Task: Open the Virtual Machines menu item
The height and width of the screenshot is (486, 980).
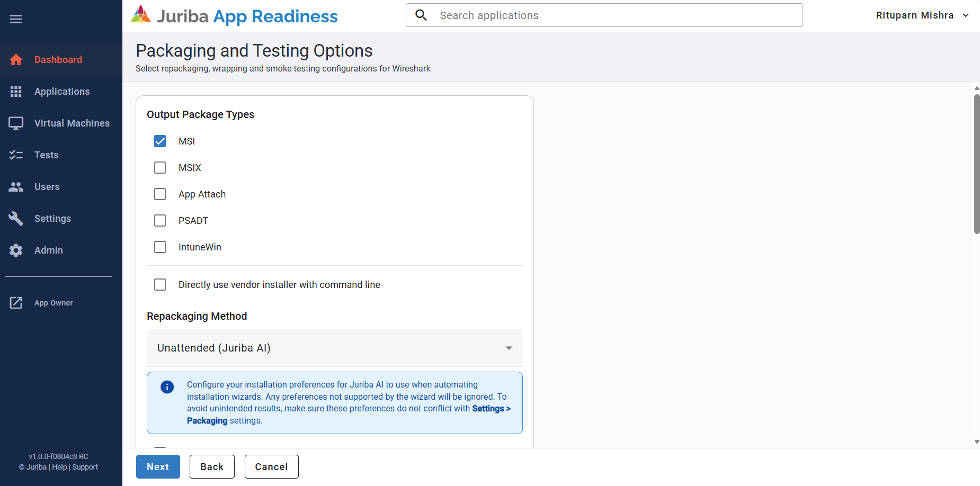Action: (x=61, y=123)
